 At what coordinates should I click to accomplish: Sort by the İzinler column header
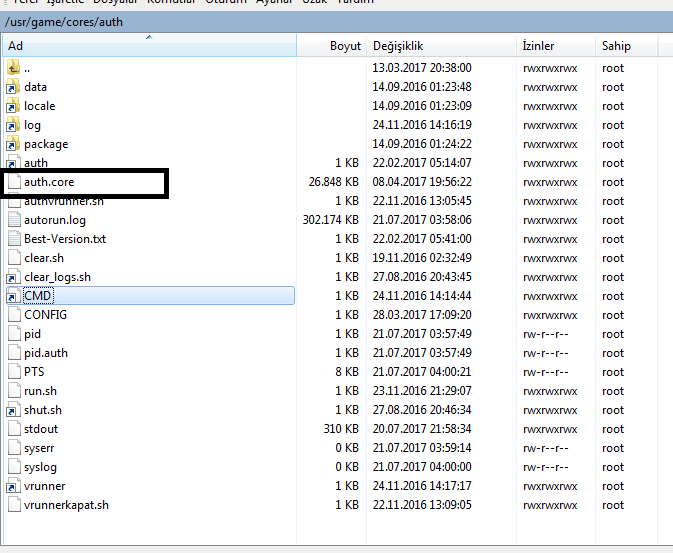(556, 46)
